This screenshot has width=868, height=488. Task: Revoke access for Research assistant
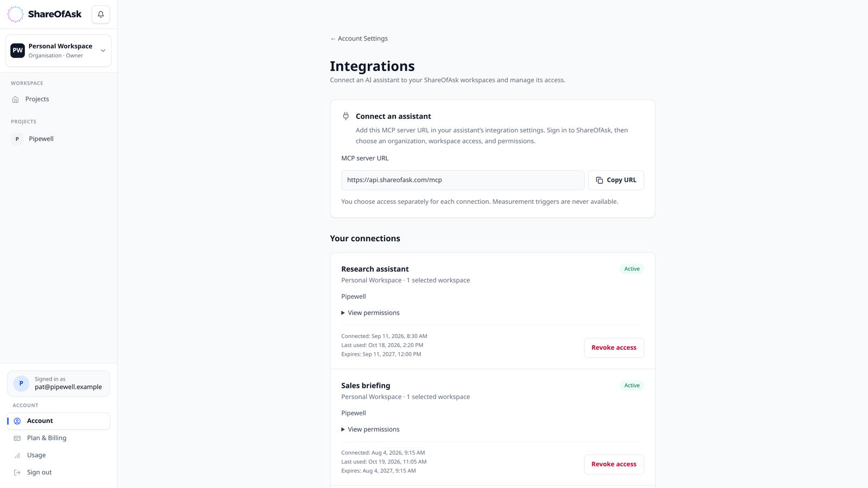[x=614, y=348]
